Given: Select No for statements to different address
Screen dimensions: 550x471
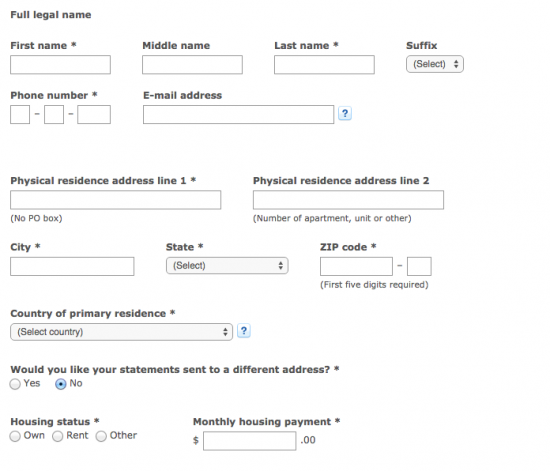Looking at the screenshot, I should click(61, 384).
